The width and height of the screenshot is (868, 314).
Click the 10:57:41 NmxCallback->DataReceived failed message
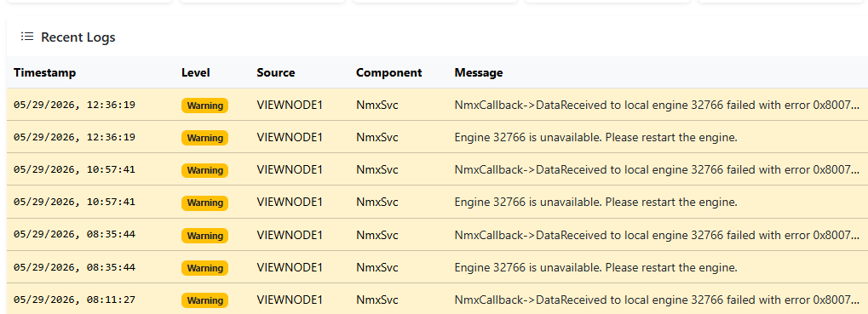click(658, 170)
